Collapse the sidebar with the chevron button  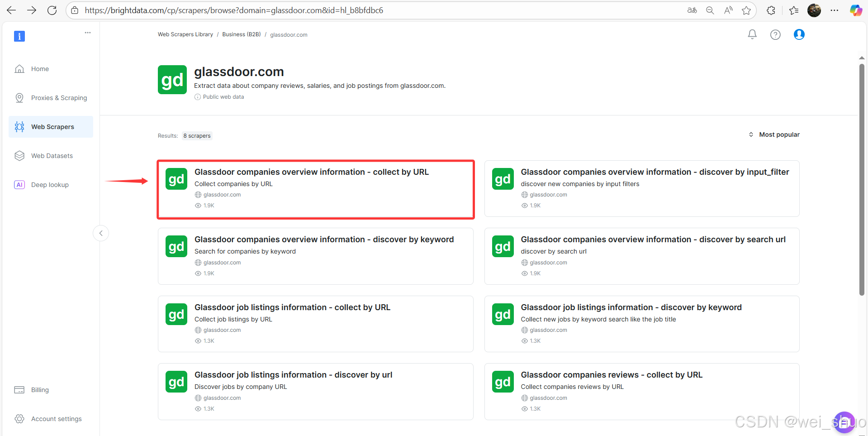point(101,233)
